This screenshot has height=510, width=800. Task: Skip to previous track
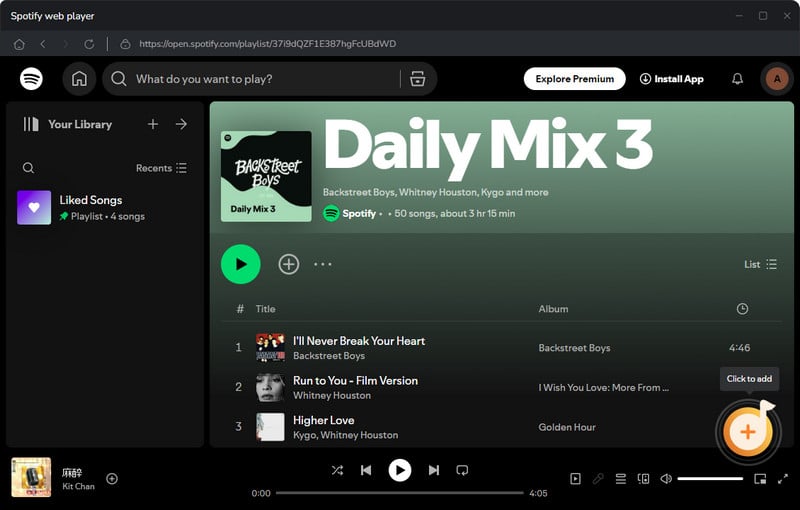click(x=366, y=470)
